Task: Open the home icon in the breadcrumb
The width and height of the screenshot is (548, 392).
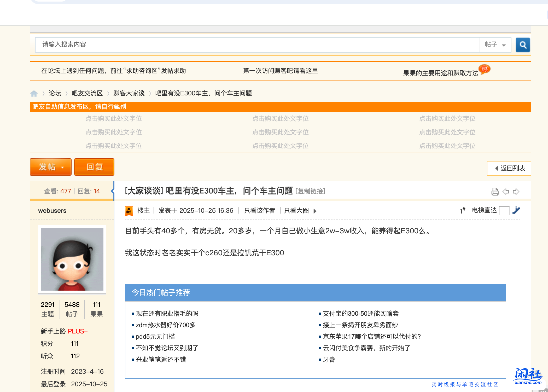Action: point(34,93)
